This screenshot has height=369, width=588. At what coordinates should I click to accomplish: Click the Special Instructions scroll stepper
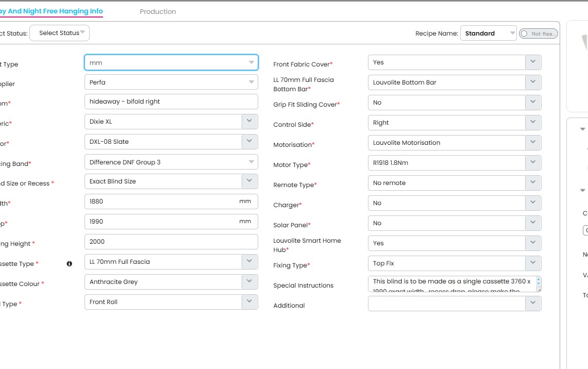[x=539, y=281]
